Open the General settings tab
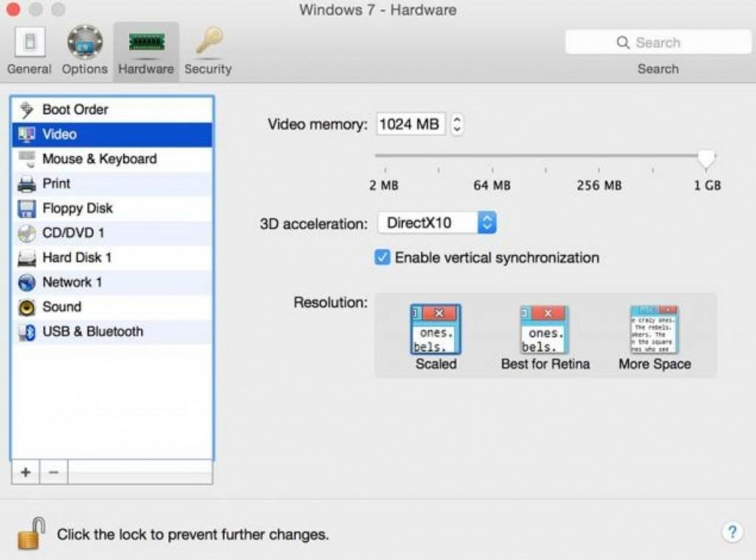Viewport: 756px width, 560px height. coord(30,51)
